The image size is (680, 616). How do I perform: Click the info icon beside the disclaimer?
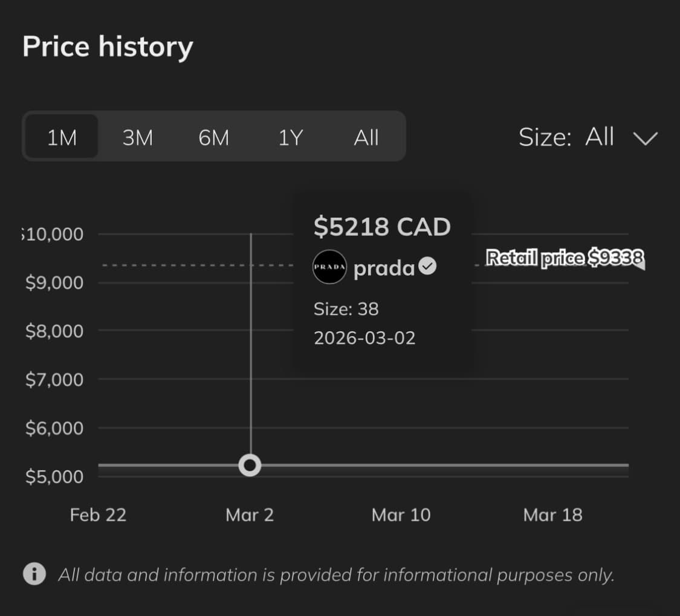[34, 574]
